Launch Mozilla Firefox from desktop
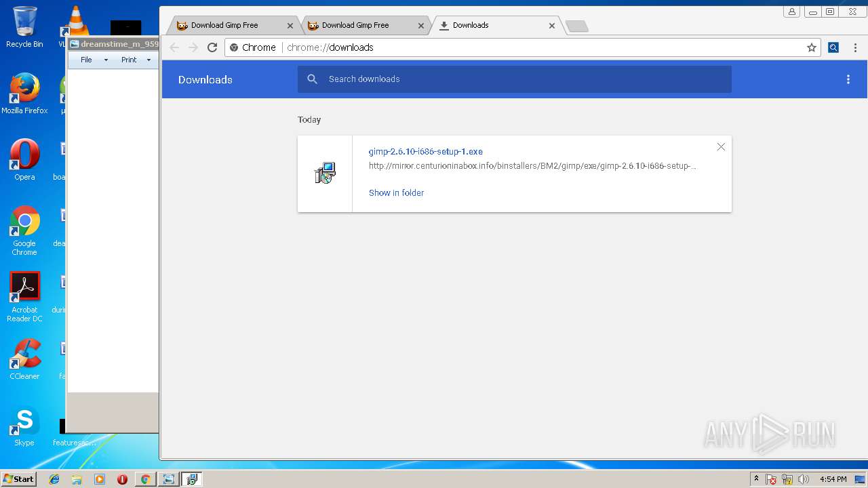The image size is (868, 488). pyautogui.click(x=24, y=94)
